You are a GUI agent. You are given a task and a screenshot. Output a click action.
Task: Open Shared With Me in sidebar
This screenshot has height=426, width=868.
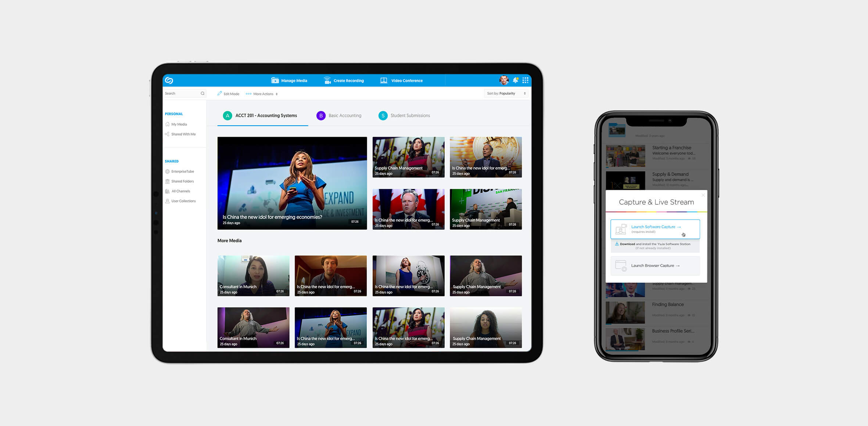pyautogui.click(x=180, y=134)
